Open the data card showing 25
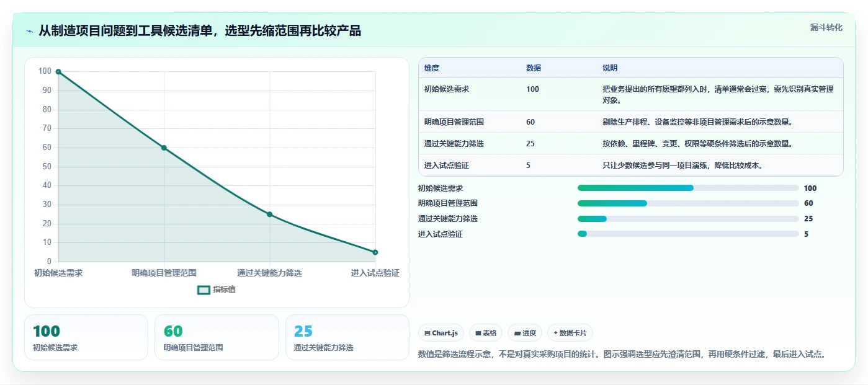The width and height of the screenshot is (868, 385). [x=347, y=337]
